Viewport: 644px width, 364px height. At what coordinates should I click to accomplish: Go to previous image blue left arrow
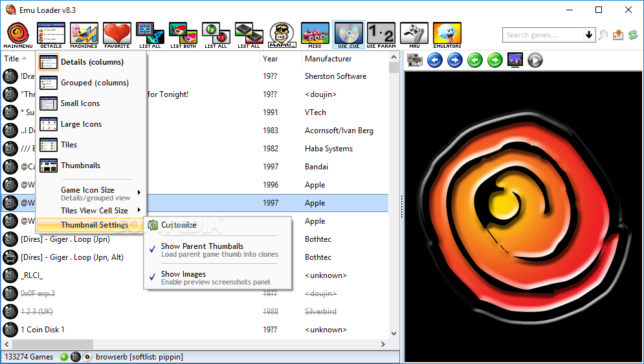pyautogui.click(x=435, y=60)
